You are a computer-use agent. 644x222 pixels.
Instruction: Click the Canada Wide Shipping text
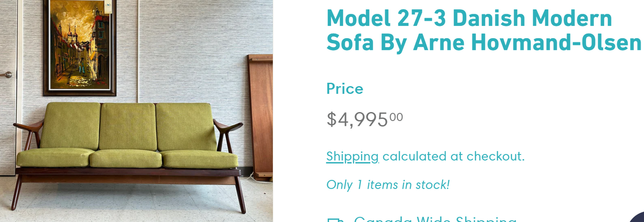pos(435,219)
